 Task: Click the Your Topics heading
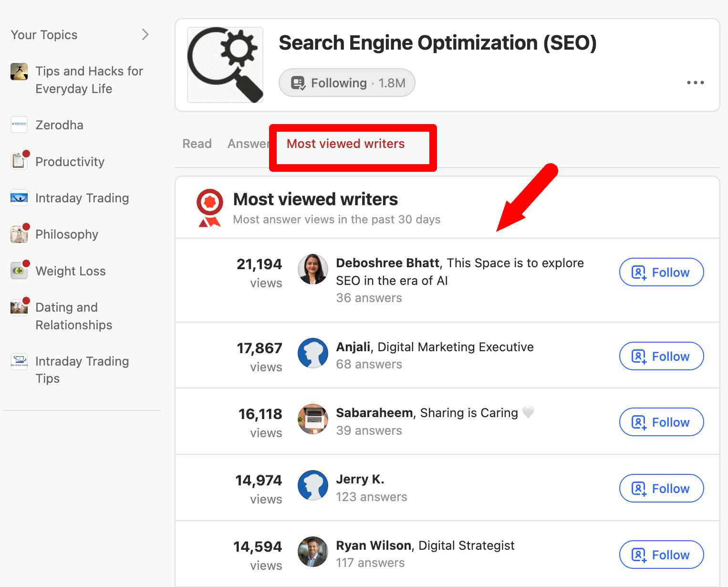coord(44,35)
